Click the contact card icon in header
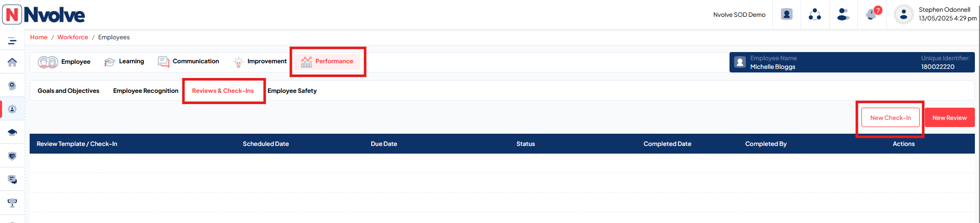Screen dimensions: 980x223 coord(787,14)
